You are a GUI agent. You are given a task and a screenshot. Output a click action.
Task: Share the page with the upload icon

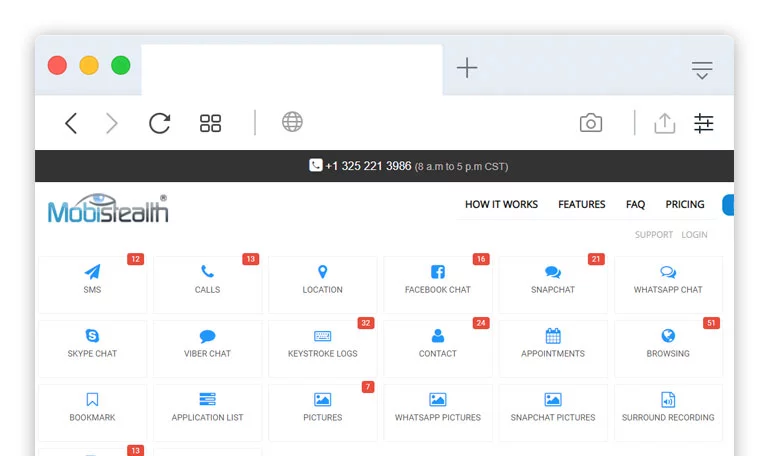coord(665,123)
